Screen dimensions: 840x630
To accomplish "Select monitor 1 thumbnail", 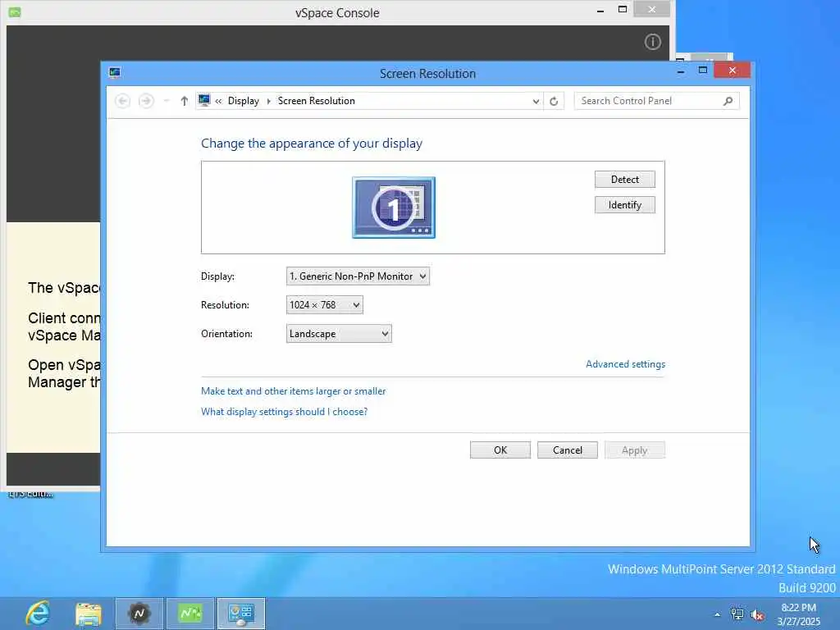I will [x=394, y=208].
